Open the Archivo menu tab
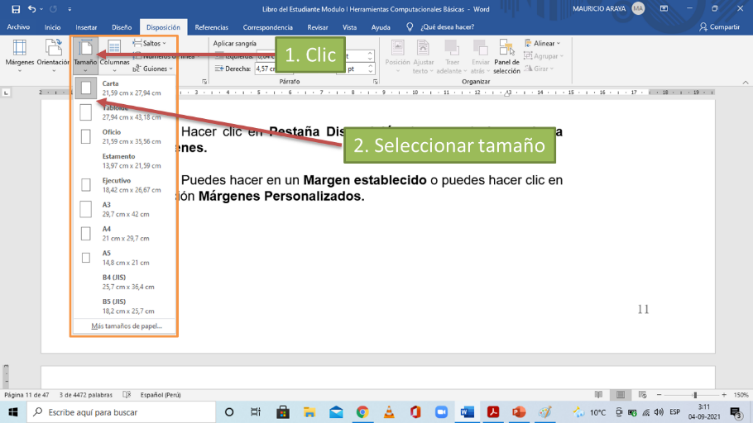753x423 pixels. [18, 27]
